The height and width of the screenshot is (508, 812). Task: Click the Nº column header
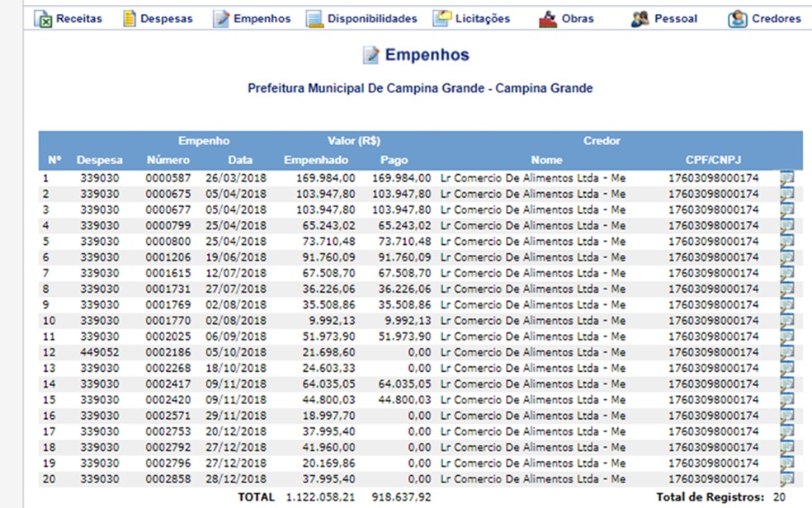coord(54,160)
